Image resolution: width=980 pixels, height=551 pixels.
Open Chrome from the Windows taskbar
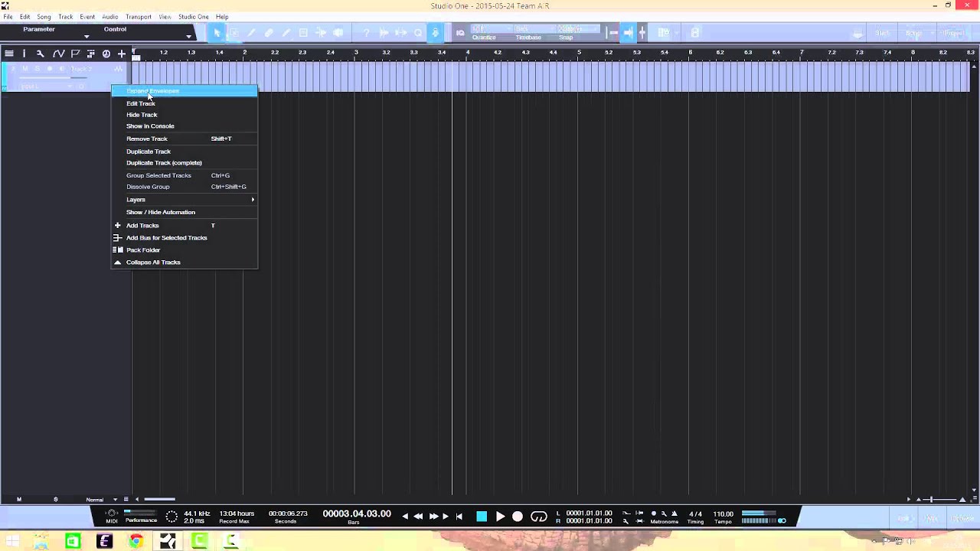coord(136,542)
